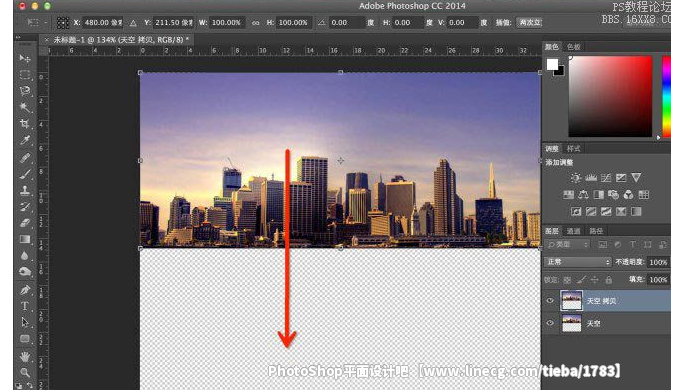Select the Crop tool
Screen dimensions: 676x390
point(25,124)
